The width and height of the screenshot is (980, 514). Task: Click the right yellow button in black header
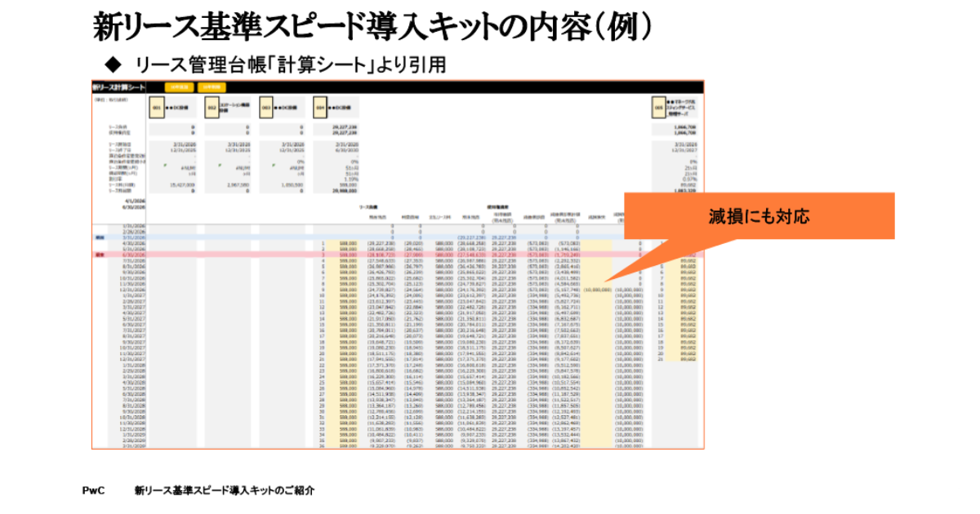[212, 87]
